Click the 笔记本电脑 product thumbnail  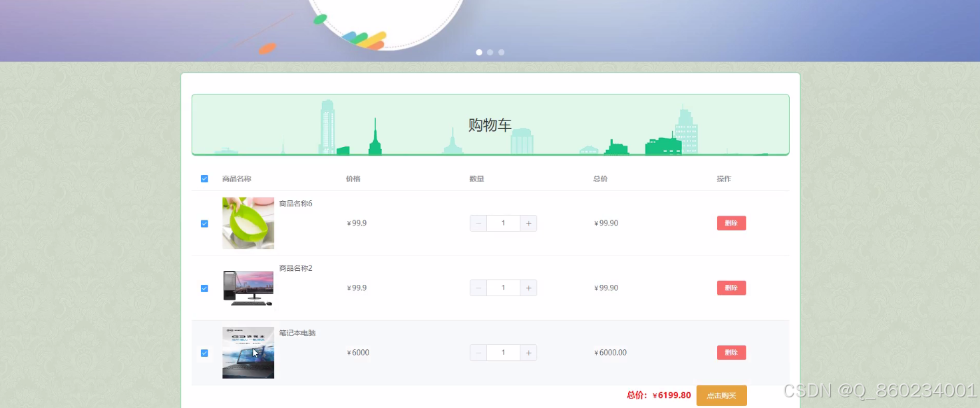tap(247, 352)
